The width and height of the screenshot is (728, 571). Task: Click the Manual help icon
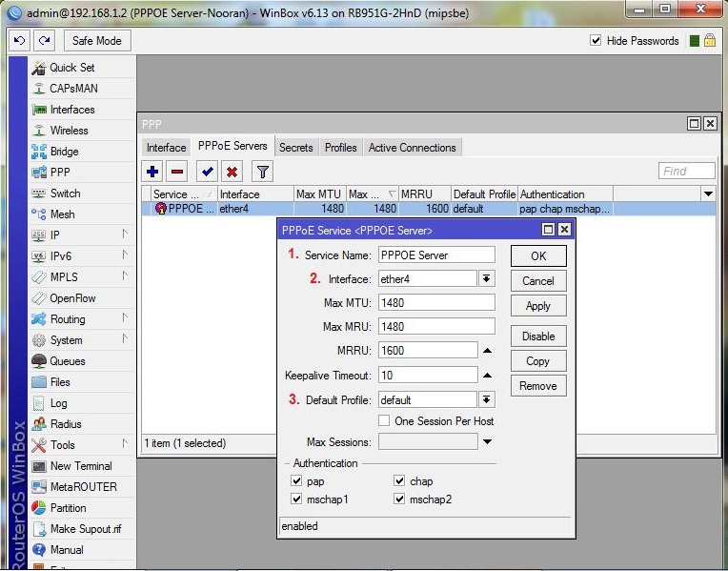(39, 550)
